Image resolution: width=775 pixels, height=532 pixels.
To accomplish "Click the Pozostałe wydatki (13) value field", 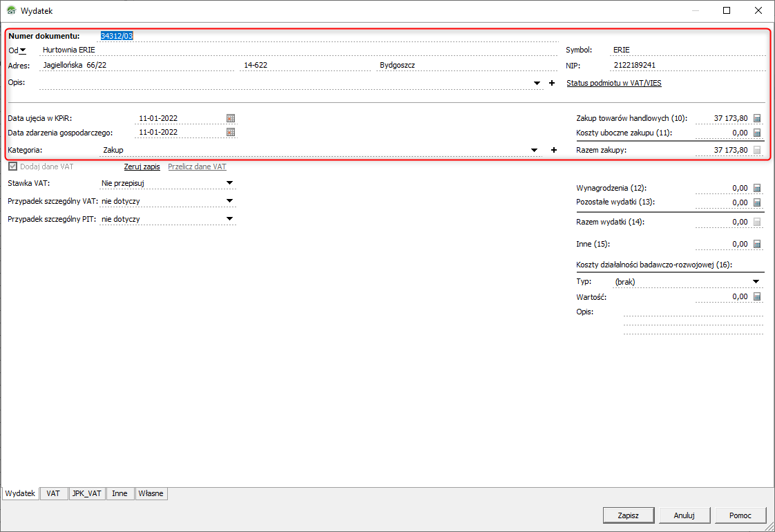I will click(x=723, y=202).
